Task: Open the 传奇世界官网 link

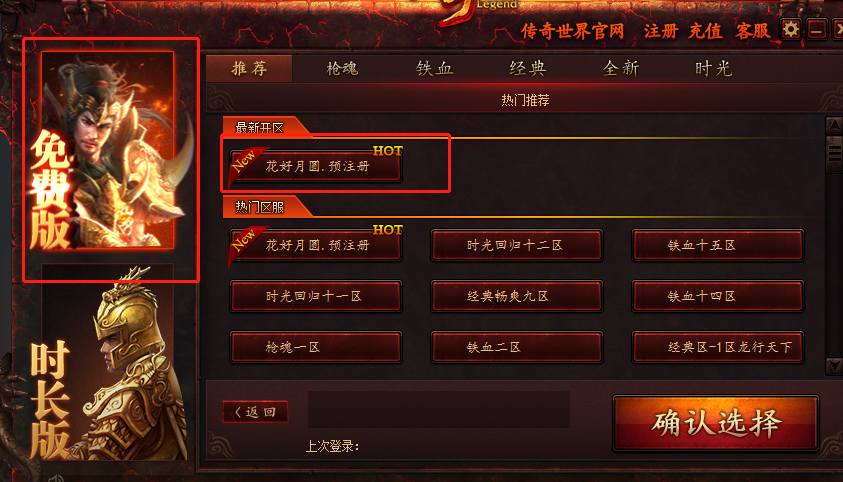Action: (x=572, y=31)
